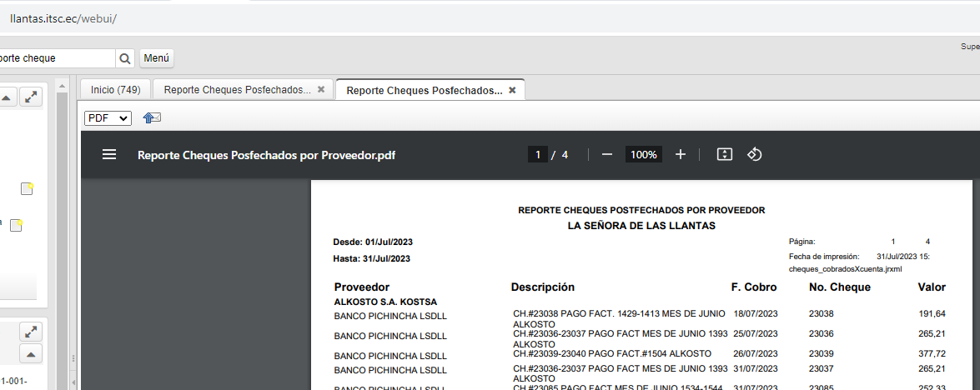Open the PDF format dropdown

click(108, 118)
